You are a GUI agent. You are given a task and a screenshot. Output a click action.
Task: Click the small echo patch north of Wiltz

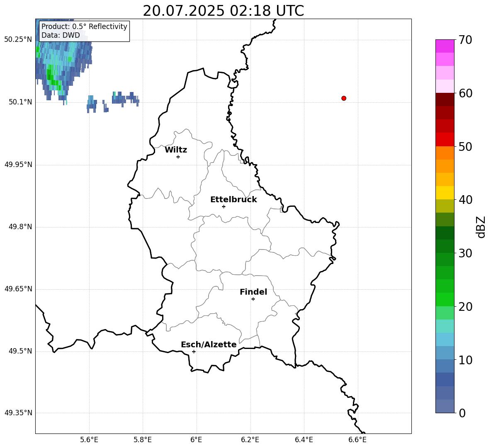125,99
